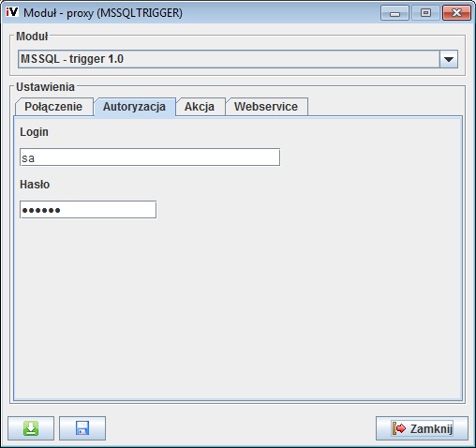Click the Ustawienia group heading

point(45,87)
